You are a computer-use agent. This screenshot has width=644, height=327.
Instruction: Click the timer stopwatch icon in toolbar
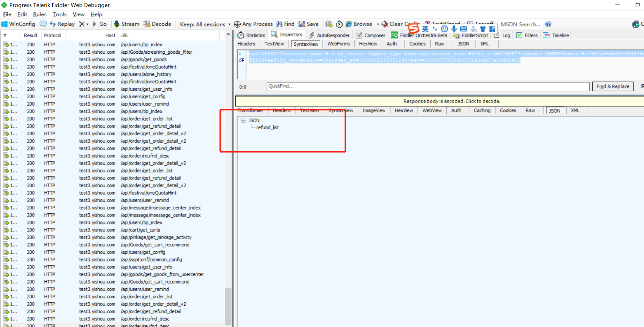point(339,24)
